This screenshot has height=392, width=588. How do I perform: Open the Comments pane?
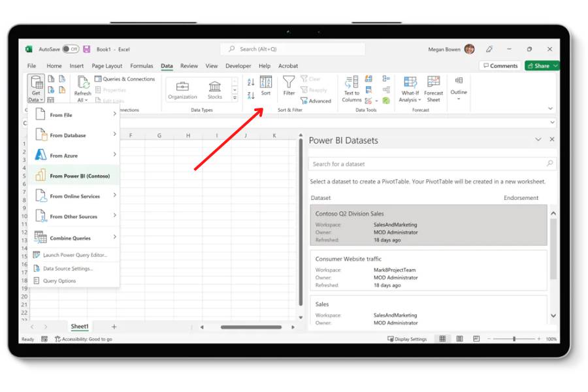pos(500,65)
